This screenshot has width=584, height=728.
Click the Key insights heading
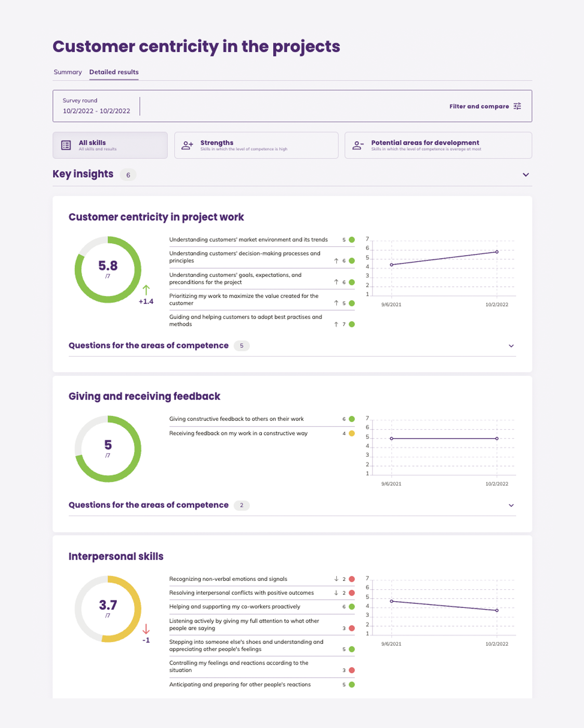click(83, 174)
